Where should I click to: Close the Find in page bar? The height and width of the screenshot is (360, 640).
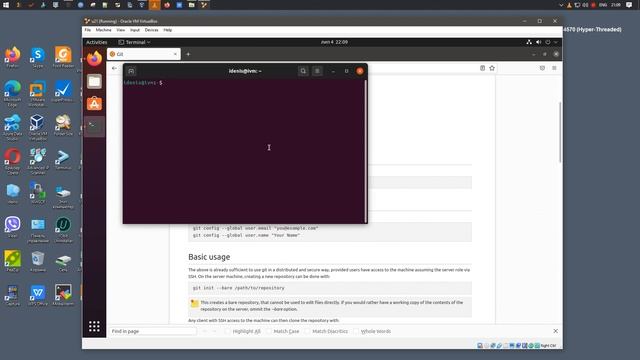pos(556,331)
